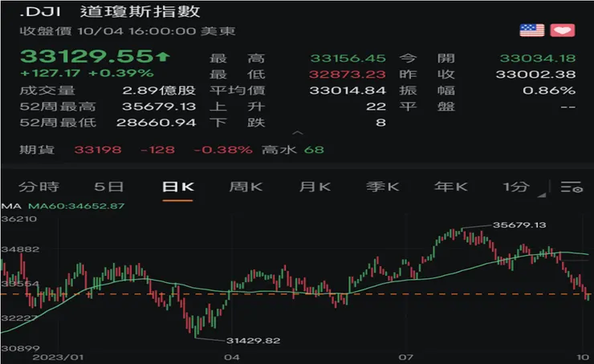594x364 pixels.
Task: Click the change +127.17 value
Action: (x=50, y=73)
